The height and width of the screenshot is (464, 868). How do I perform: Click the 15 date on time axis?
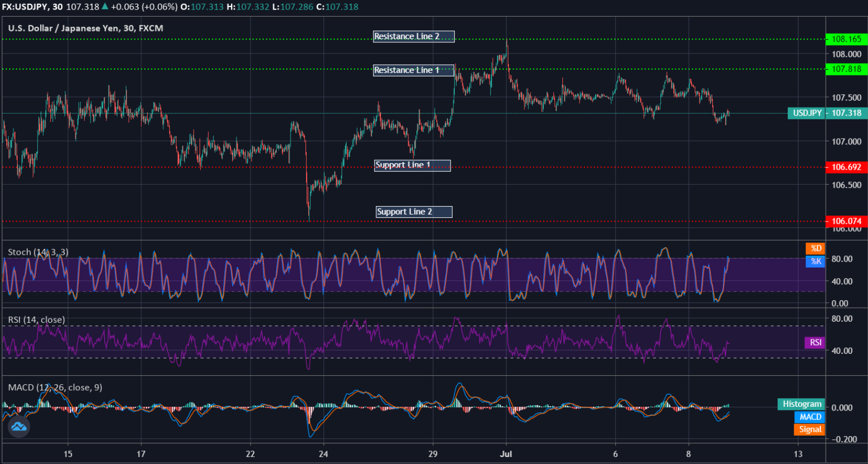[68, 454]
